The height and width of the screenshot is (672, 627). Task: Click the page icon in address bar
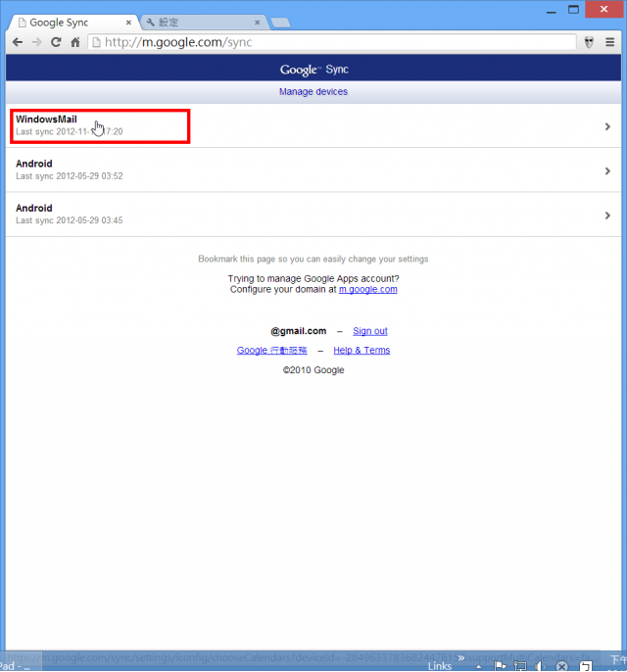click(96, 42)
